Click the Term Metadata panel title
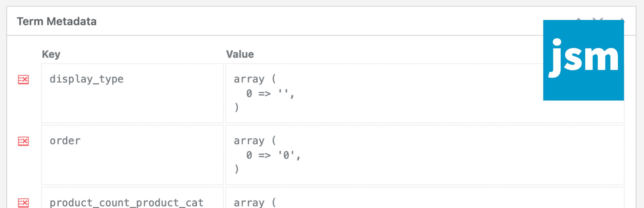 (x=57, y=21)
